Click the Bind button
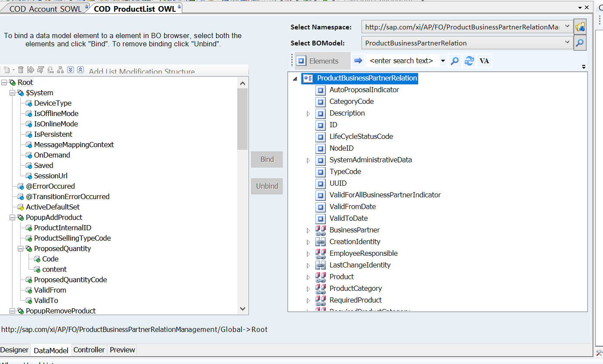This screenshot has height=364, width=603. coord(267,159)
